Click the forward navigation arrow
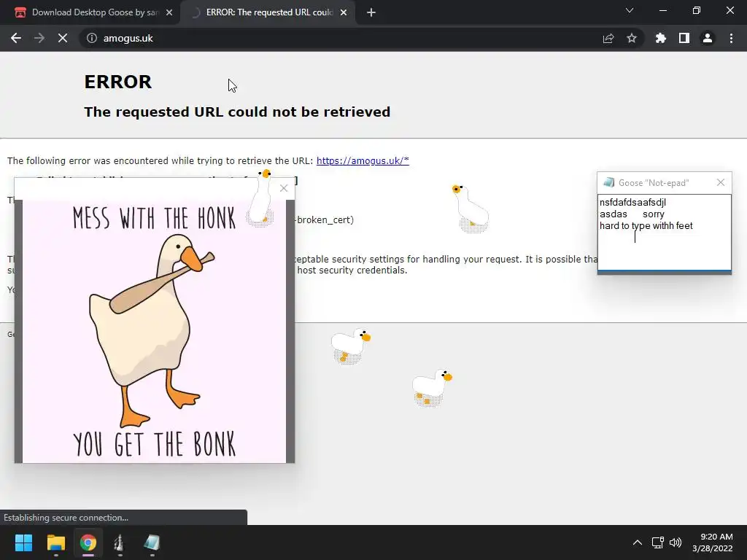Viewport: 747px width, 560px height. click(x=39, y=38)
